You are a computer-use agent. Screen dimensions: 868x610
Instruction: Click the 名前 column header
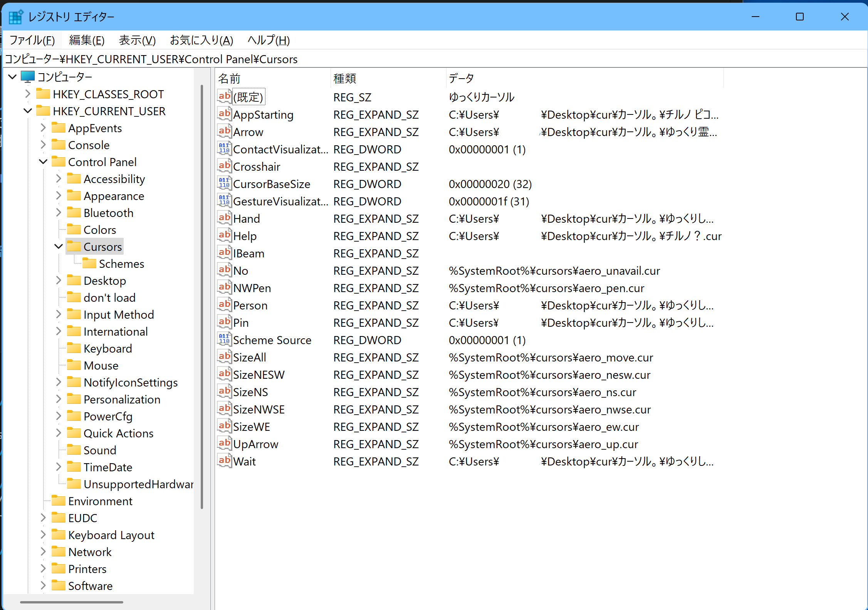pyautogui.click(x=273, y=79)
